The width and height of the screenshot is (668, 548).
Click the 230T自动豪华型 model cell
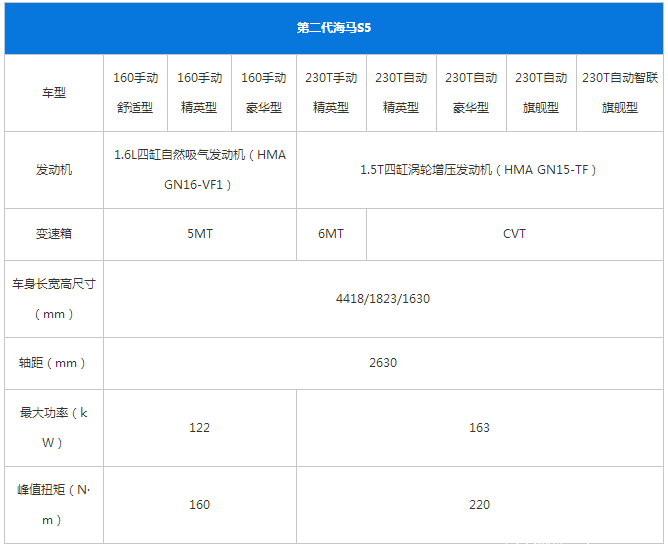tap(471, 92)
